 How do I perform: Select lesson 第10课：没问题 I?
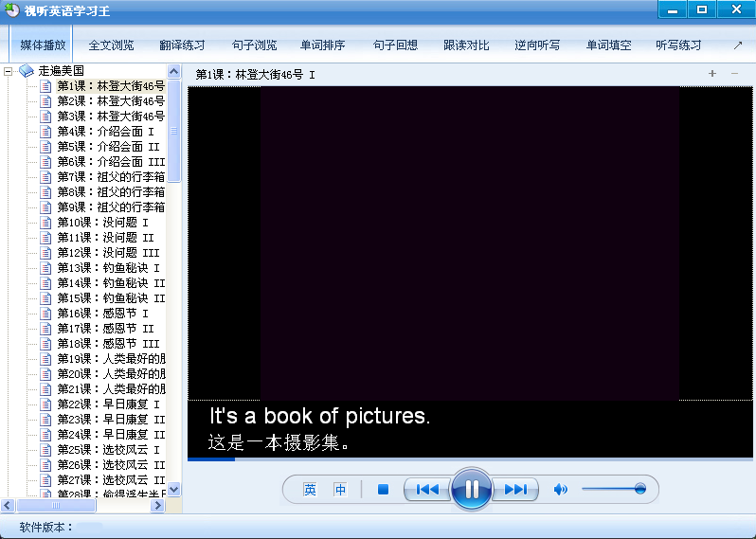102,223
